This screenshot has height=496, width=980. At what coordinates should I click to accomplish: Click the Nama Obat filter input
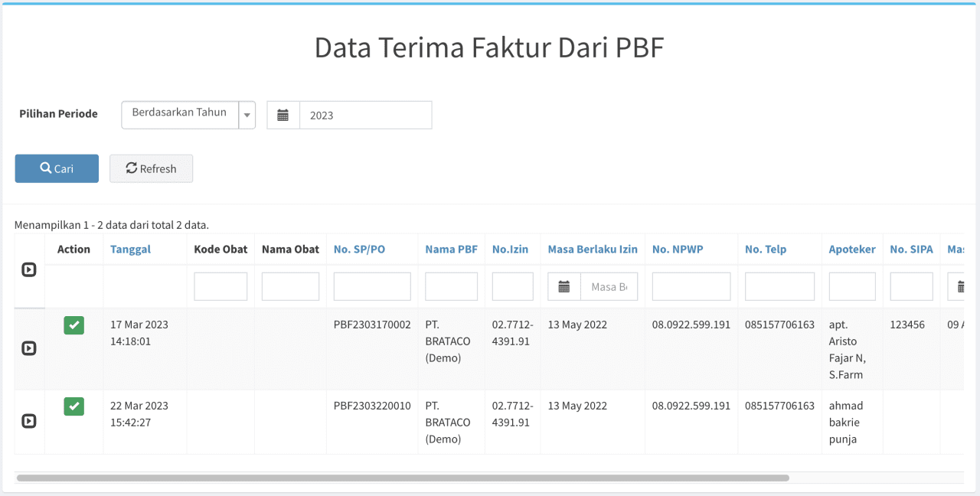[x=290, y=286]
